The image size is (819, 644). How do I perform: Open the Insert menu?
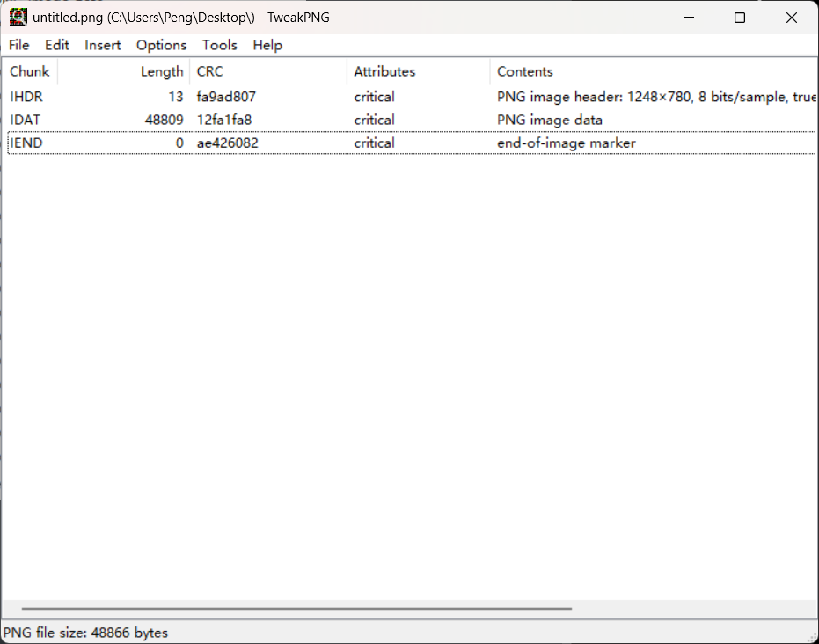[x=102, y=45]
